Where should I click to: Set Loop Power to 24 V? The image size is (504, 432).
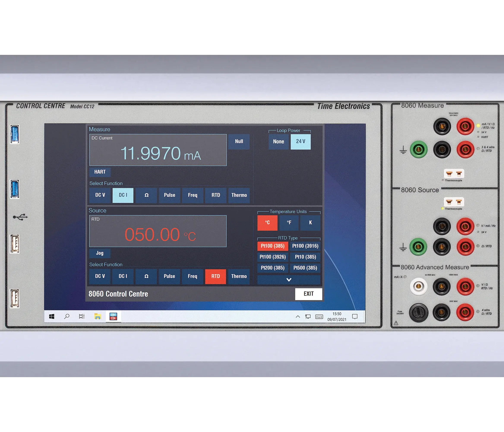tap(301, 142)
